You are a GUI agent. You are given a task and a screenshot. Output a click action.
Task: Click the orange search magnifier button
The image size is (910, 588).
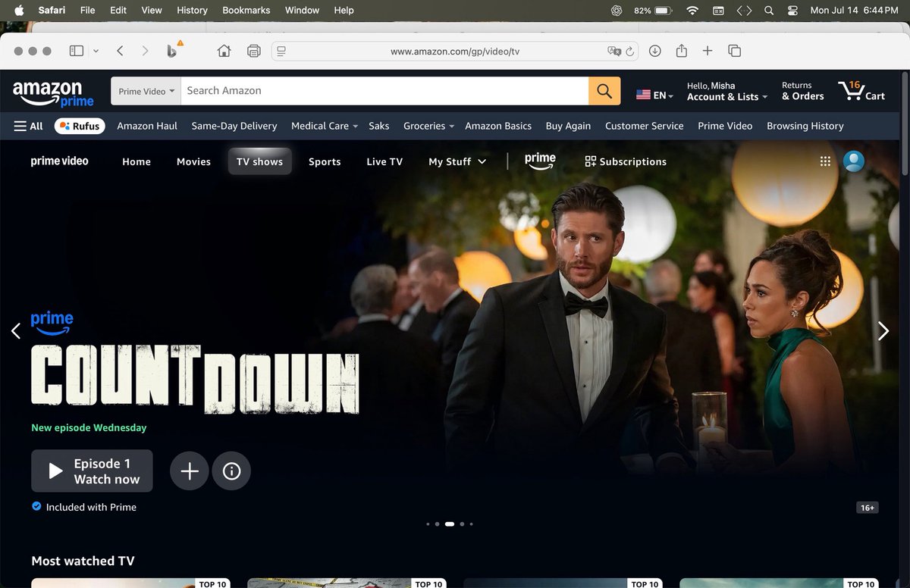(604, 91)
